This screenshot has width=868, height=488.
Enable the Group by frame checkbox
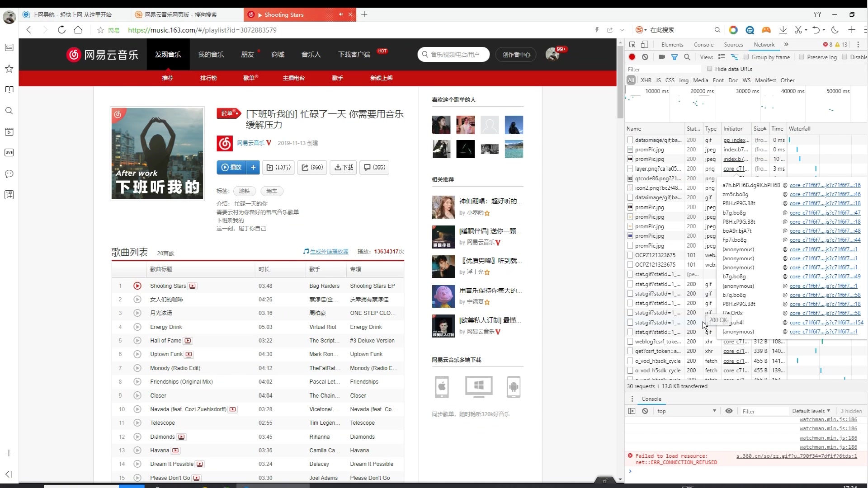click(746, 57)
